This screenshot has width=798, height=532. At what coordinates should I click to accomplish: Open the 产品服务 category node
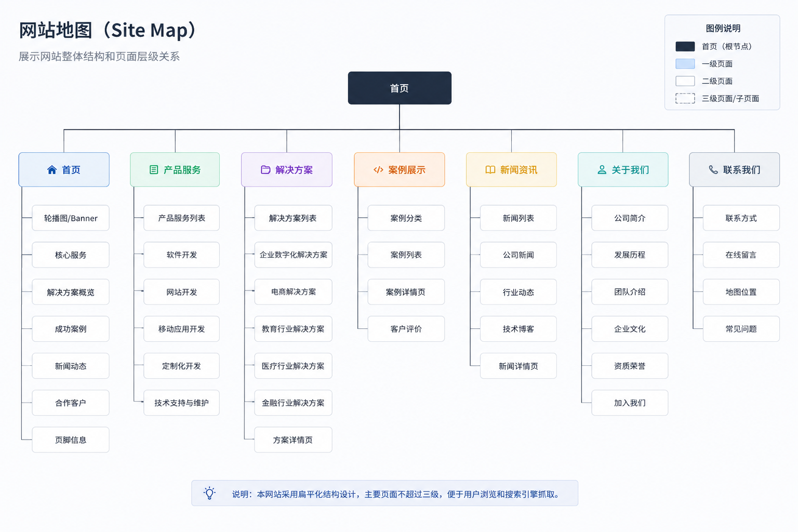pyautogui.click(x=175, y=169)
